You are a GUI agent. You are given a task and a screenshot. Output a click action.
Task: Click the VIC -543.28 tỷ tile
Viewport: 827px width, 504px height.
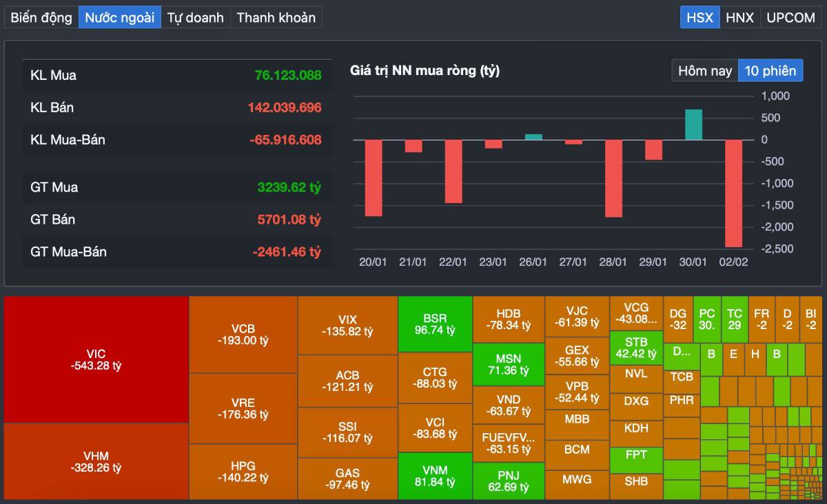(x=96, y=359)
